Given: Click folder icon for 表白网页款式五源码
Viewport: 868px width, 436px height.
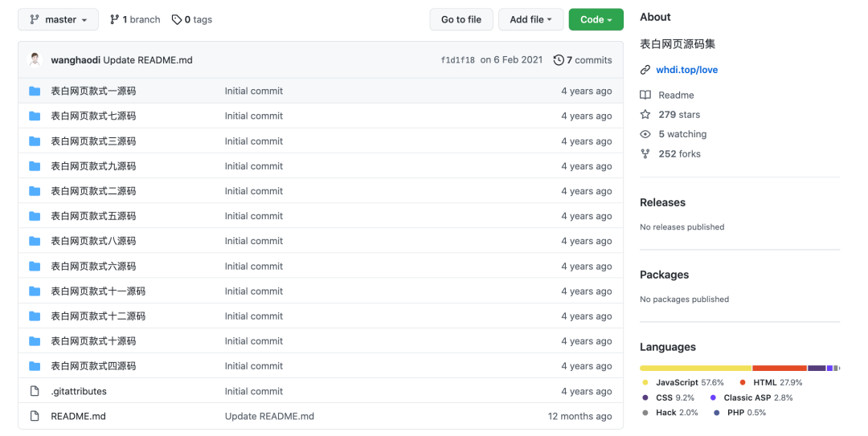Looking at the screenshot, I should click(x=35, y=216).
